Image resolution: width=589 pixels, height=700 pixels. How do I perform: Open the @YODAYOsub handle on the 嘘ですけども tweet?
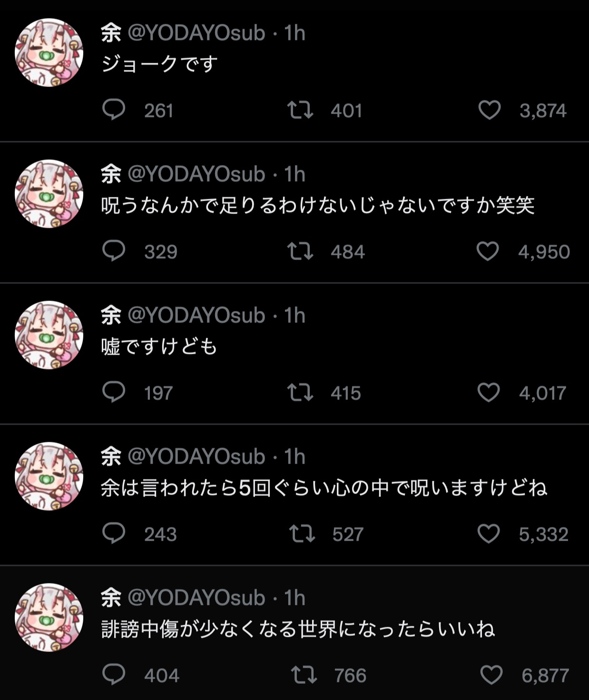pyautogui.click(x=196, y=315)
